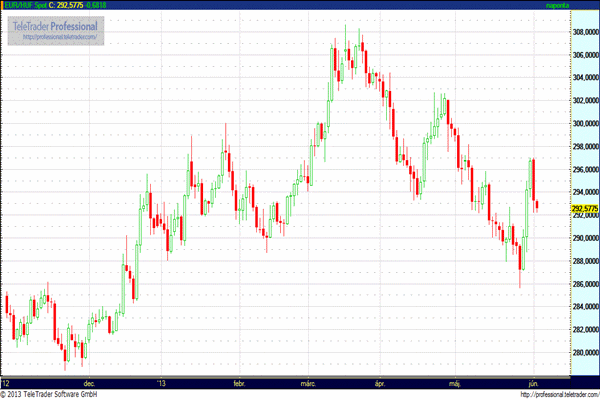
Task: Select the '13 year marker on time axis
Action: click(x=161, y=382)
